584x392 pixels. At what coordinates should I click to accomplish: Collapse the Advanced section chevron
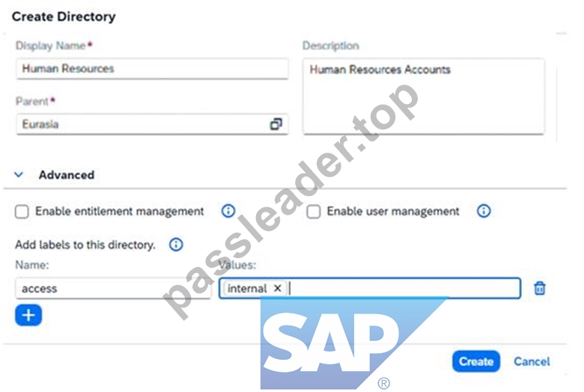[x=19, y=174]
